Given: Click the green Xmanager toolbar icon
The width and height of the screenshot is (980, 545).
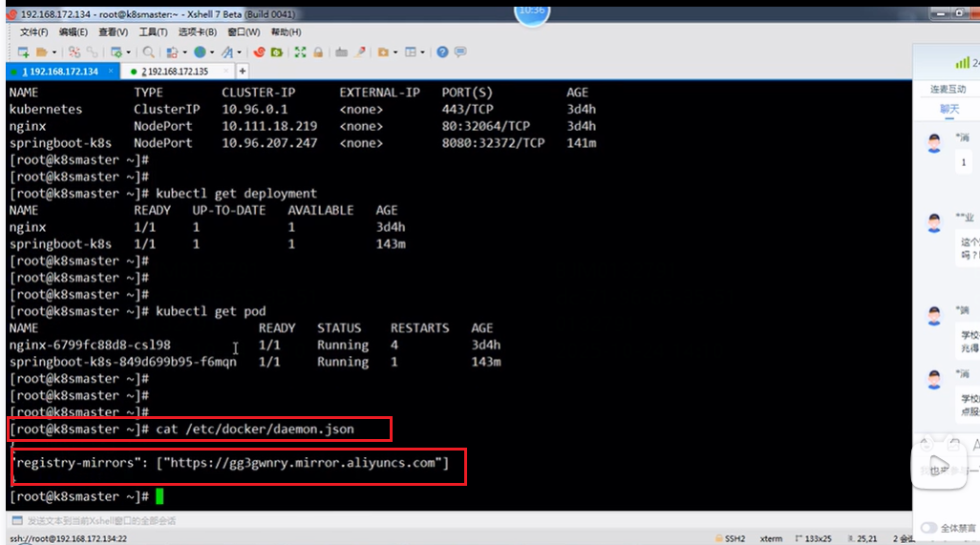Looking at the screenshot, I should (277, 52).
